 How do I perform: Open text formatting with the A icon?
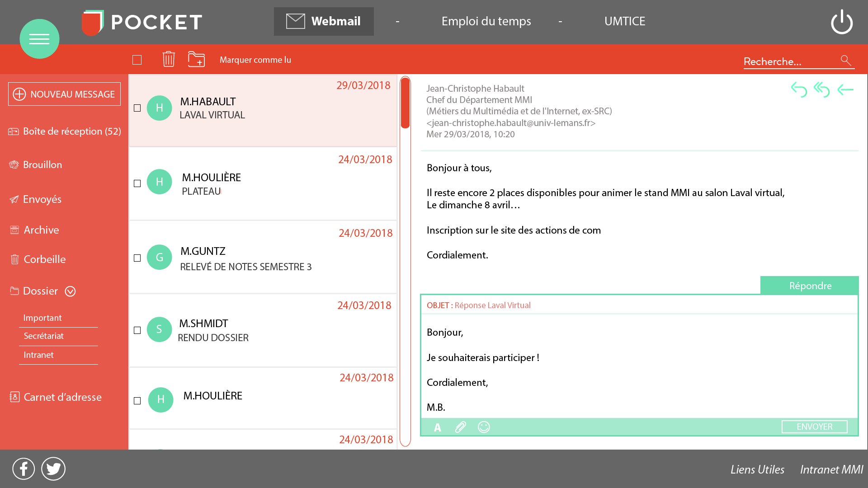[437, 427]
